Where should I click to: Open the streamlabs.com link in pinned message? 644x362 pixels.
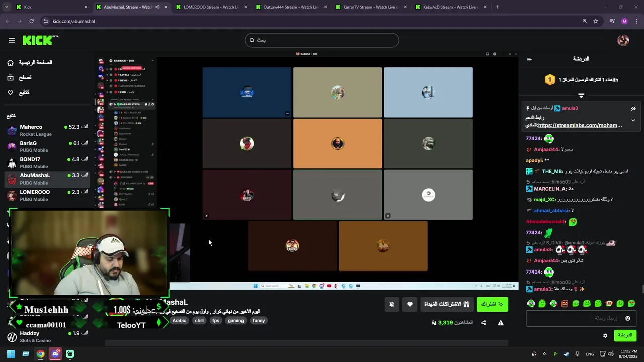580,125
